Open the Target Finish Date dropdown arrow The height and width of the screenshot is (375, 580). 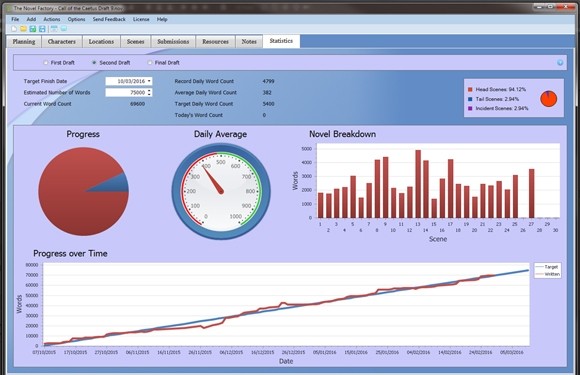pyautogui.click(x=149, y=81)
